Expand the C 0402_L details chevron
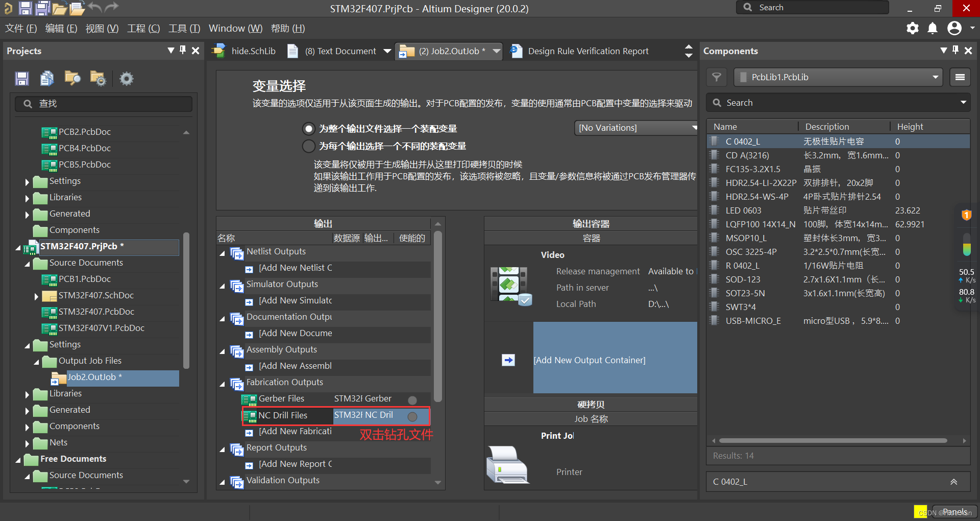The image size is (980, 521). 953,482
